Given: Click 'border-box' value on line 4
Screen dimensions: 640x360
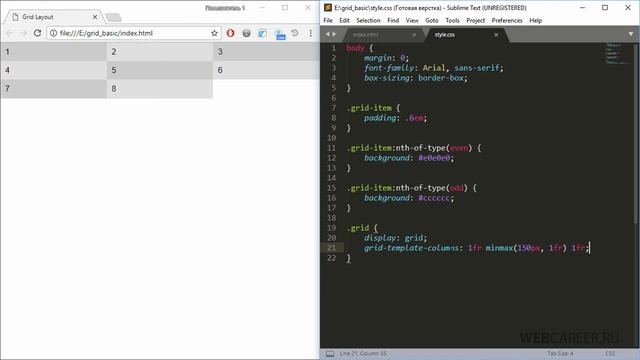Looking at the screenshot, I should click(441, 78).
